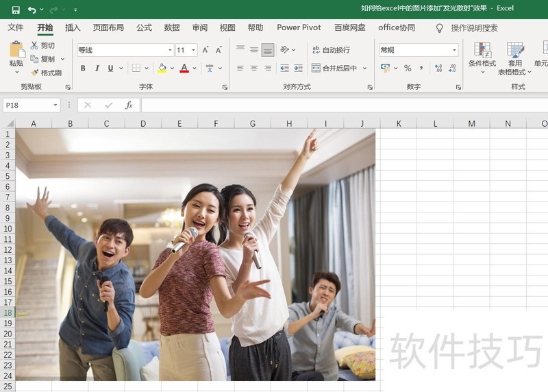The image size is (548, 392).
Task: Click the percent style icon
Action: click(408, 69)
